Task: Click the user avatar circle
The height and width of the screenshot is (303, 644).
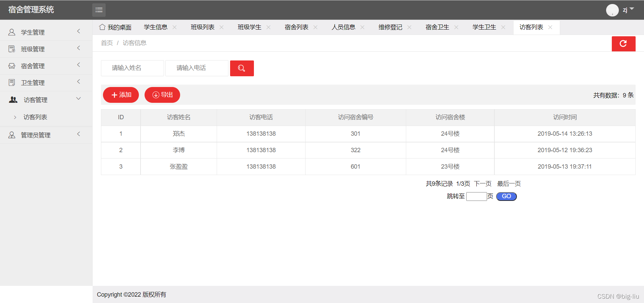Action: tap(612, 10)
